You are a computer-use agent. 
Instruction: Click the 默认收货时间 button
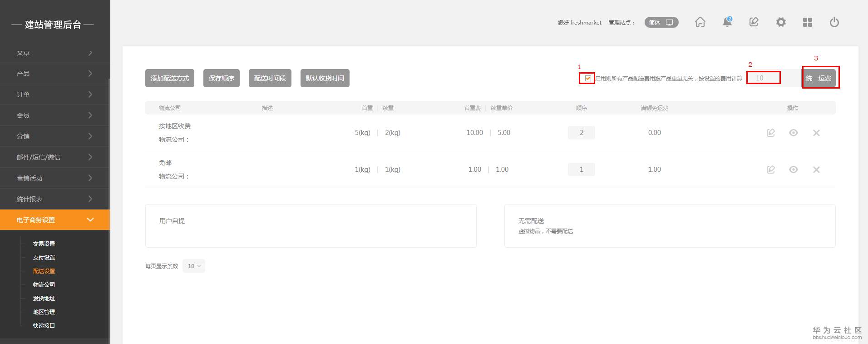click(x=325, y=78)
